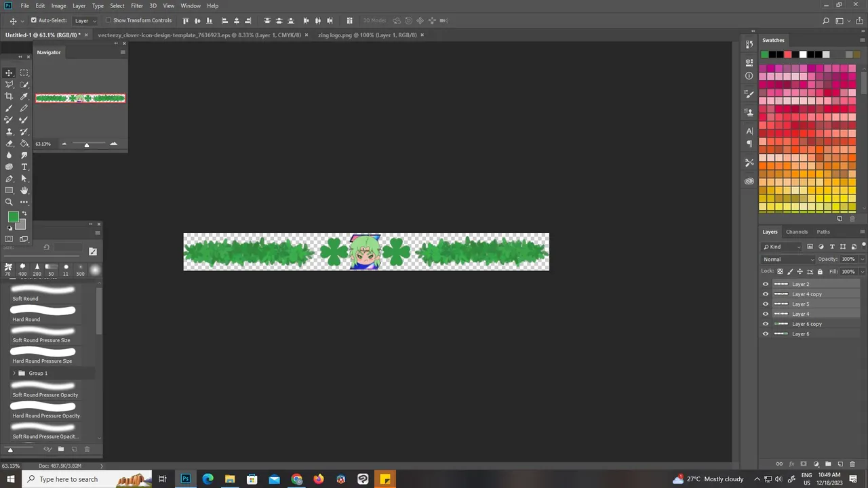Click the Navigator zoom slider handle
The height and width of the screenshot is (488, 868).
pyautogui.click(x=86, y=144)
